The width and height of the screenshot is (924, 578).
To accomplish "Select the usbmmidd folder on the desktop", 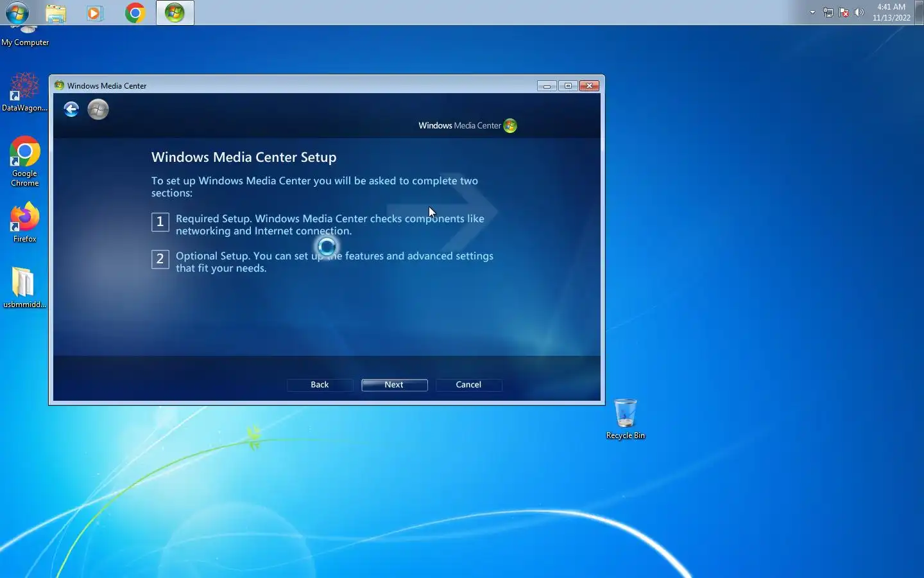I will (25, 288).
